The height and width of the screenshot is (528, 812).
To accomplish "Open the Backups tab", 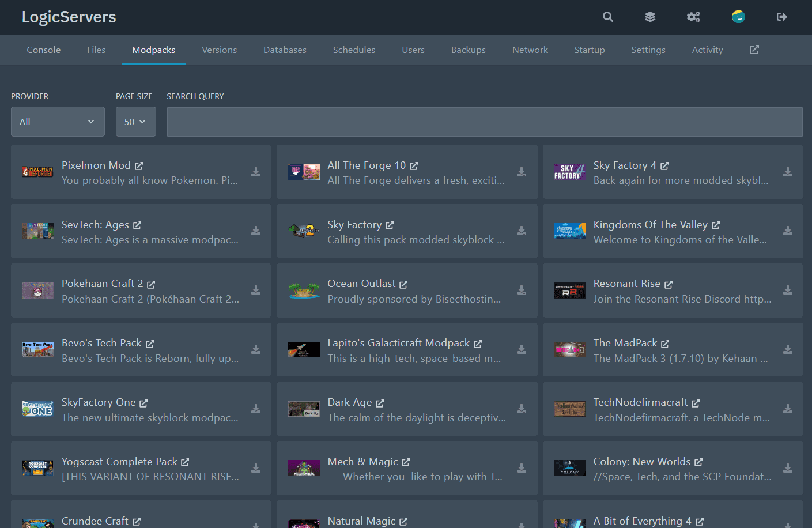I will click(469, 50).
